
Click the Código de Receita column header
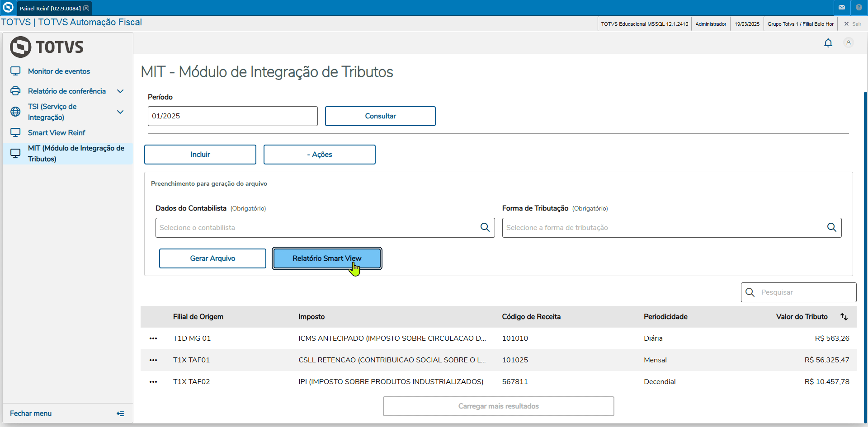click(x=531, y=317)
